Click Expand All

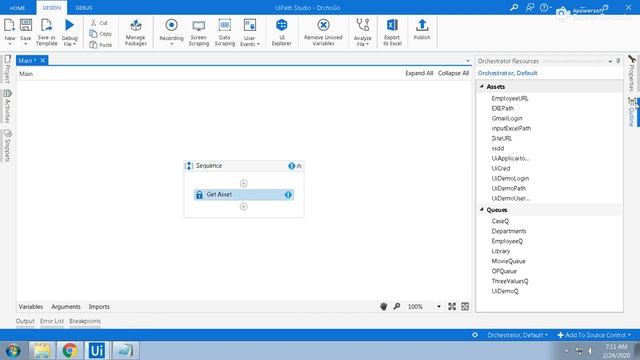(x=419, y=73)
